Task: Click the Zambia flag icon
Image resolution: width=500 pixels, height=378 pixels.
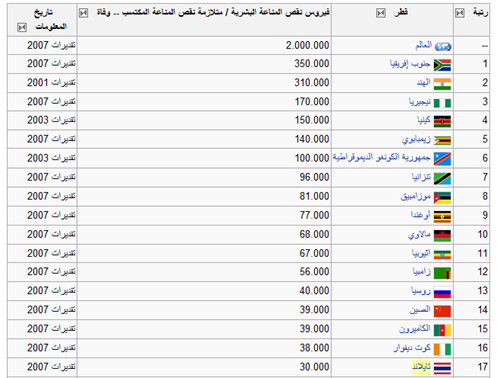Action: [442, 273]
